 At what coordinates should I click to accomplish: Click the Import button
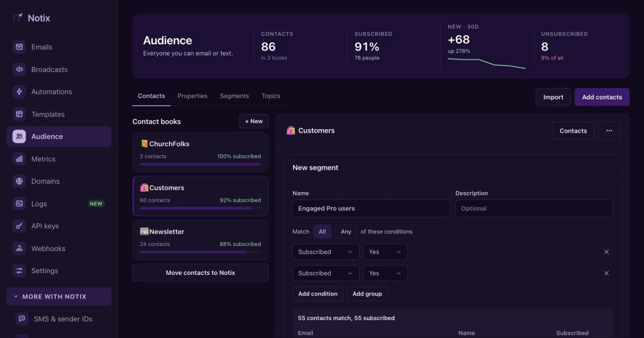click(x=553, y=97)
